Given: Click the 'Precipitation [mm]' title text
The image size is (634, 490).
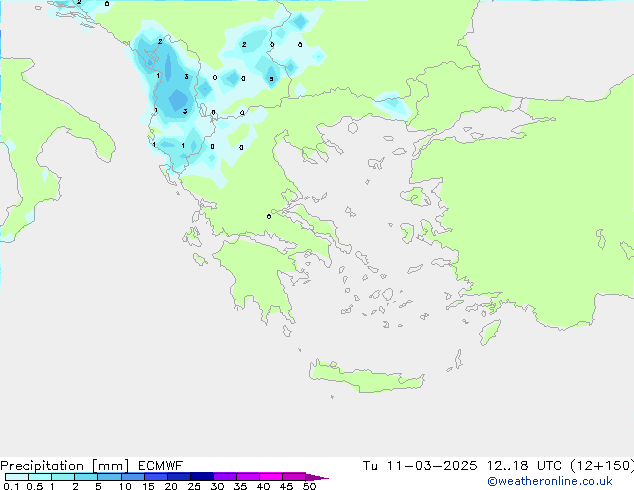Looking at the screenshot, I should [64, 466].
